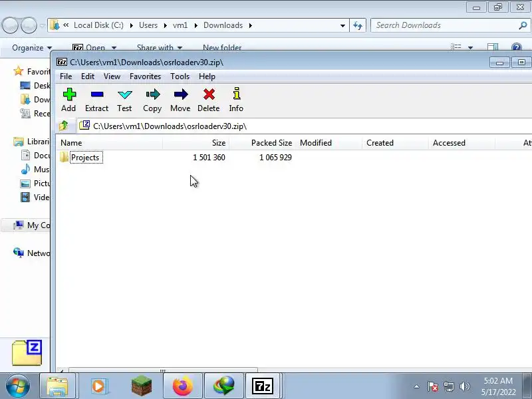Click Downloads in the Explorer breadcrumb
532x399 pixels.
click(x=223, y=25)
